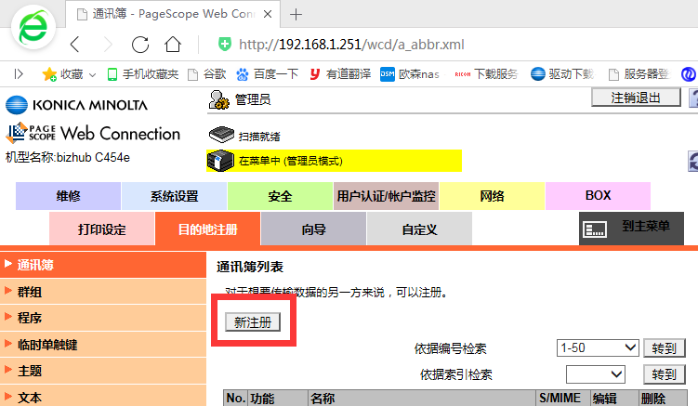This screenshot has width=698, height=407.
Task: Go to browser home page icon
Action: point(173,44)
